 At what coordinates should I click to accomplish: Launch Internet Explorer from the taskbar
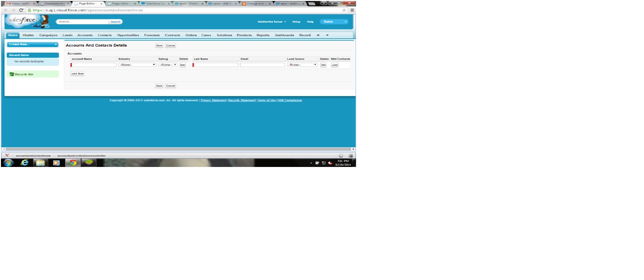(25, 163)
